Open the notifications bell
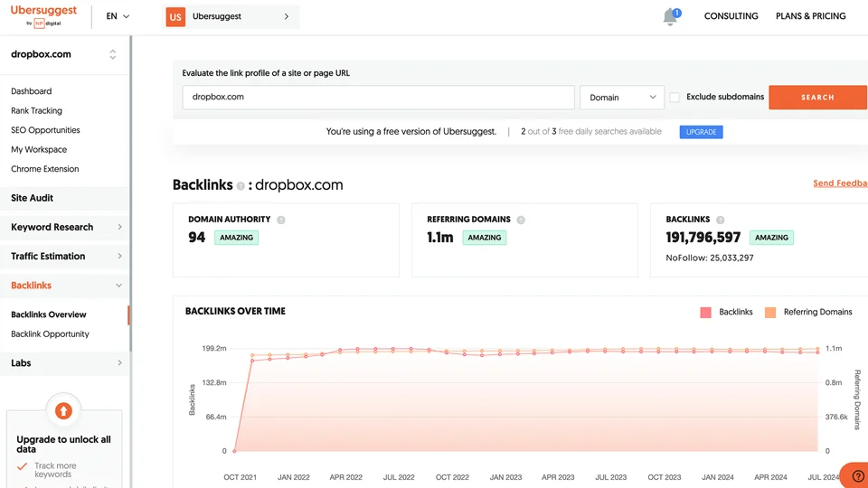This screenshot has height=488, width=868. coord(670,16)
